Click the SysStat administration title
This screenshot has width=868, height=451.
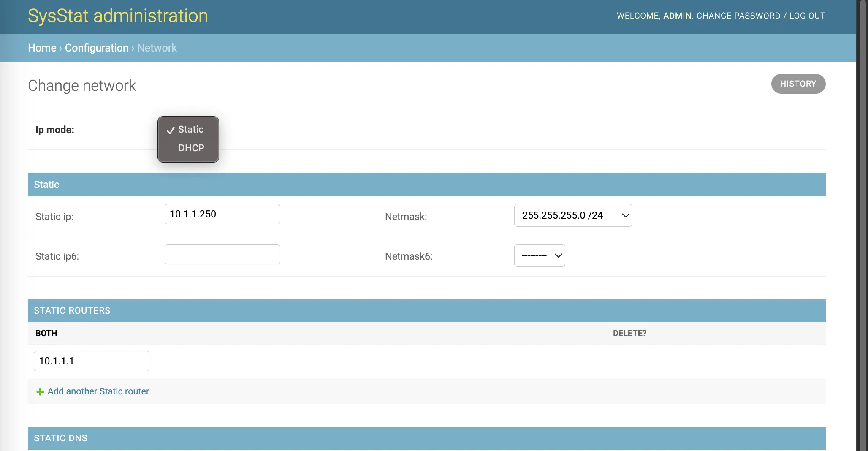[x=117, y=16]
